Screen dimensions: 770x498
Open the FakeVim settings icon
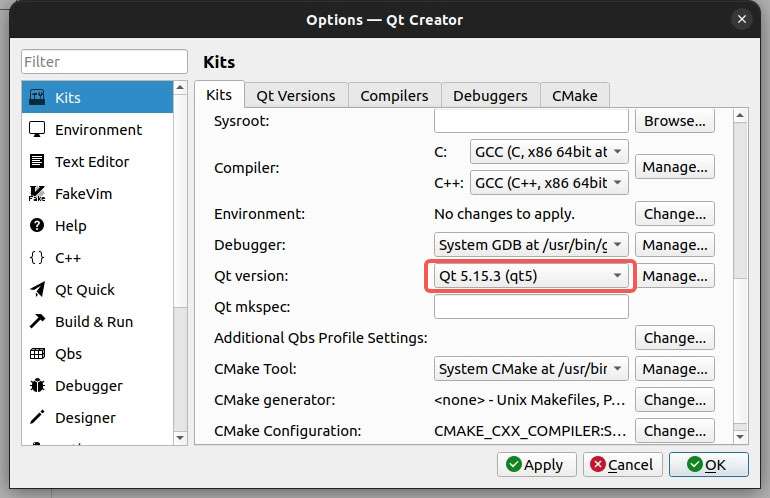(x=37, y=194)
